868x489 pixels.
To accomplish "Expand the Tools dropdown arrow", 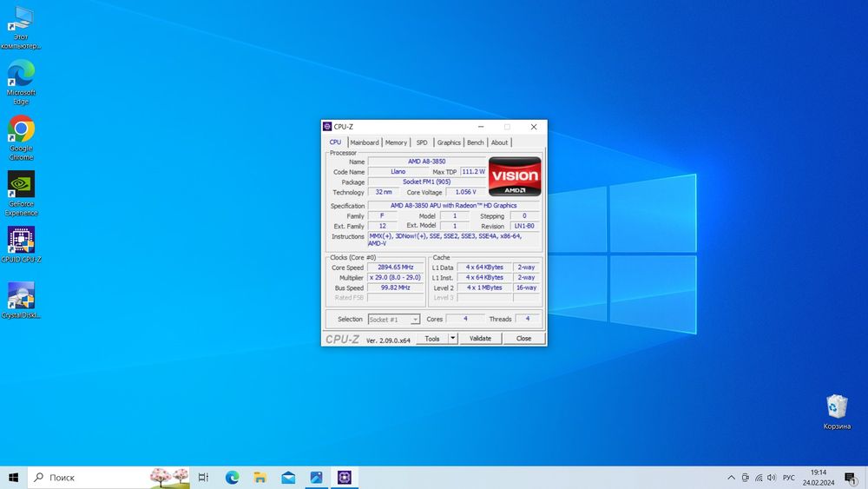I will coord(452,339).
